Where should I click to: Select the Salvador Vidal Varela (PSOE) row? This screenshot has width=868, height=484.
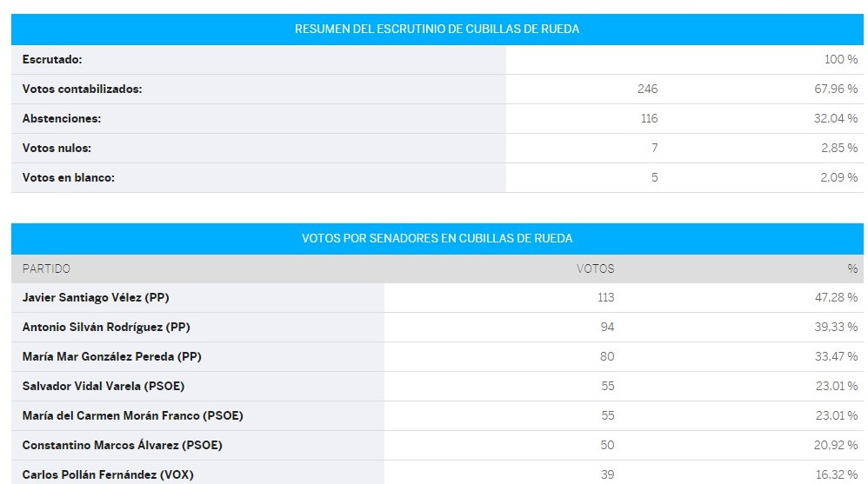(x=437, y=386)
